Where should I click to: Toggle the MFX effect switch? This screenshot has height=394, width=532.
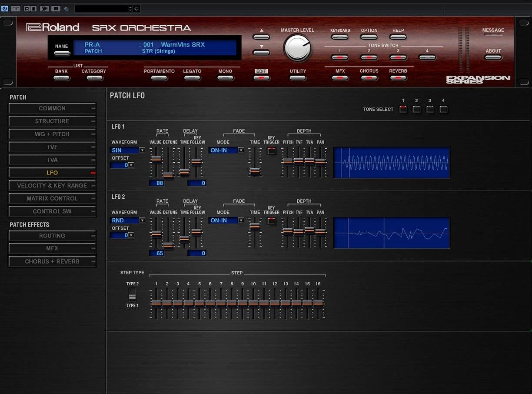click(340, 78)
